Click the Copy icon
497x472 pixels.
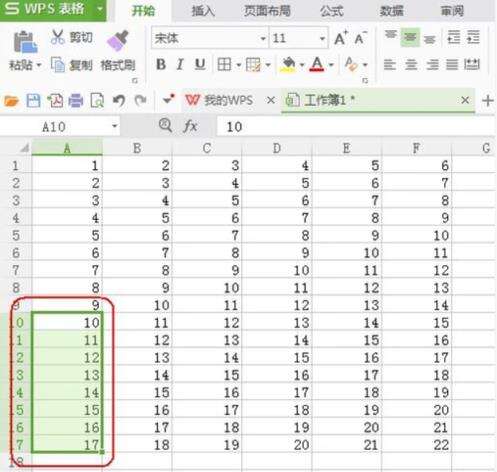click(x=58, y=64)
